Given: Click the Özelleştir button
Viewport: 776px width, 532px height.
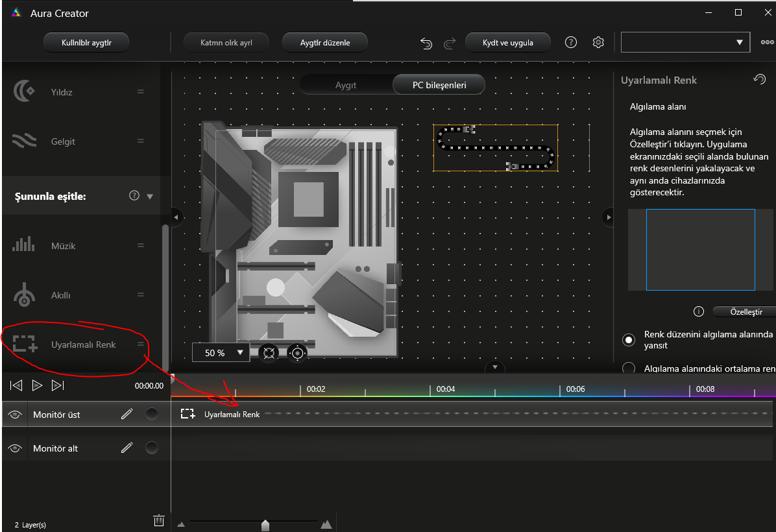Looking at the screenshot, I should pos(746,312).
